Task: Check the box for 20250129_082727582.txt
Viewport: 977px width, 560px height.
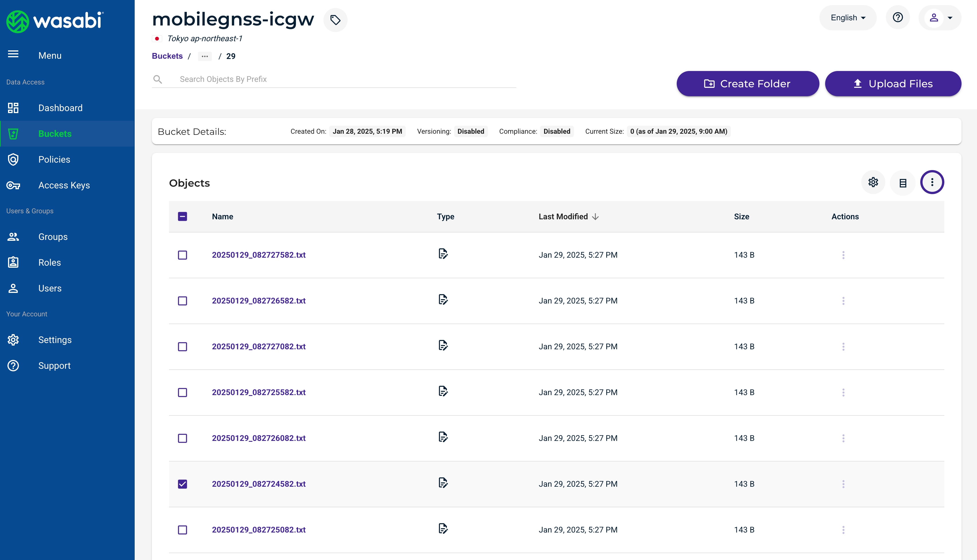Action: point(183,255)
